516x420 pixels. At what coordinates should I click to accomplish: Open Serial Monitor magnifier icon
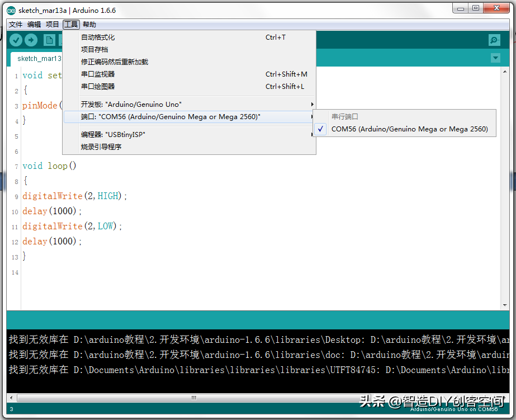494,40
